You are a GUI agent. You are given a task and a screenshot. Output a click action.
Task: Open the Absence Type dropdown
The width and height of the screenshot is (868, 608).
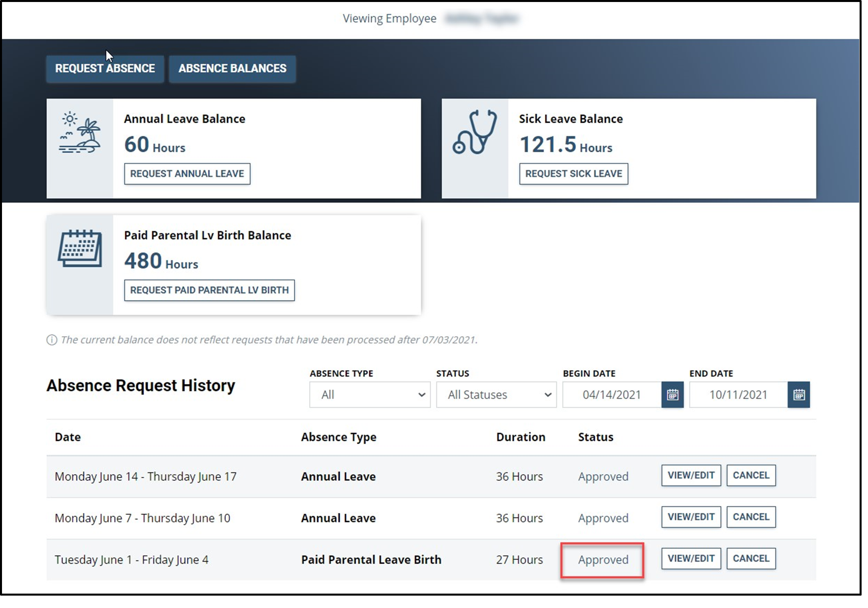pyautogui.click(x=369, y=395)
